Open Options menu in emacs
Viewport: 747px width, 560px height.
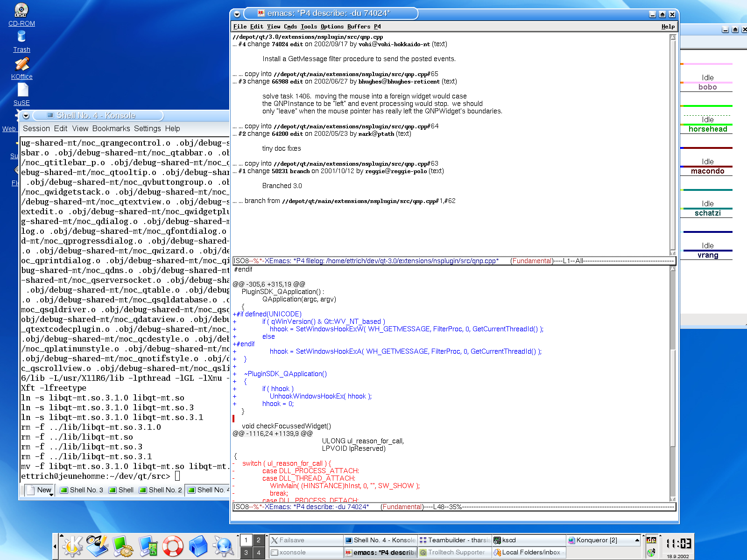coord(332,27)
